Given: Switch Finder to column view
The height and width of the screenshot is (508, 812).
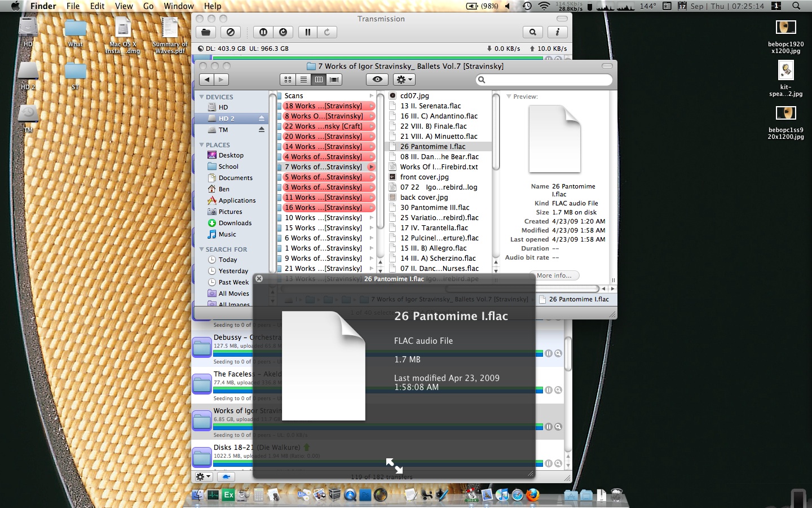Looking at the screenshot, I should click(319, 80).
